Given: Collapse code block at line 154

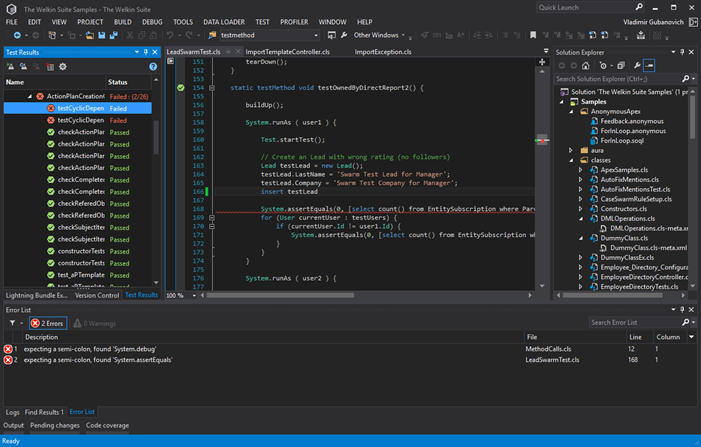Looking at the screenshot, I should 212,88.
